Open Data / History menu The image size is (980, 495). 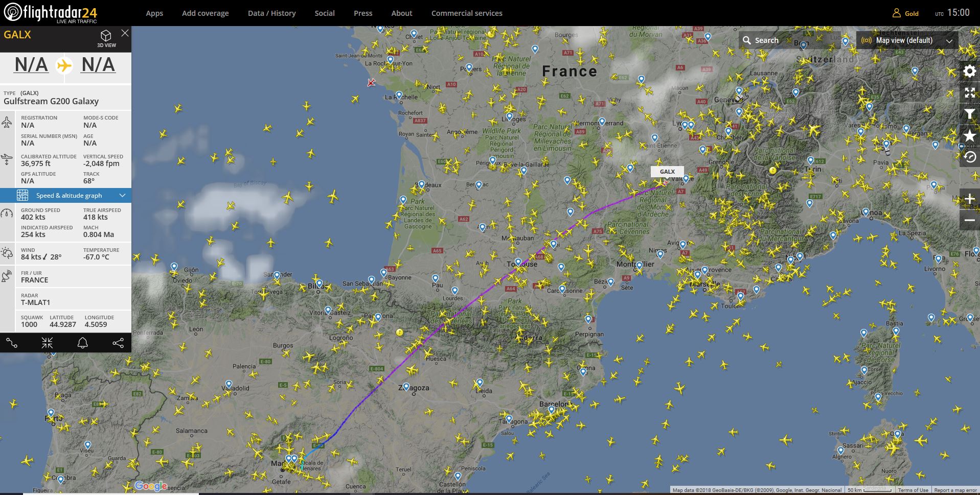click(x=272, y=13)
